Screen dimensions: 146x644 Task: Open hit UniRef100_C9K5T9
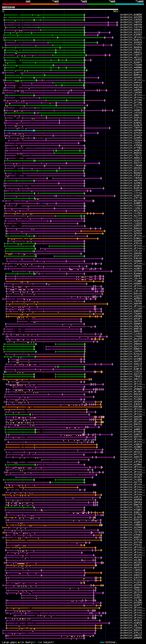coord(131,22)
